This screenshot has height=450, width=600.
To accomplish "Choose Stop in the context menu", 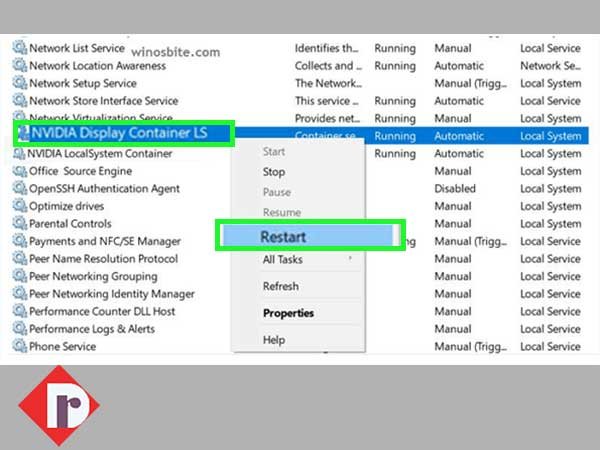I will tap(274, 172).
